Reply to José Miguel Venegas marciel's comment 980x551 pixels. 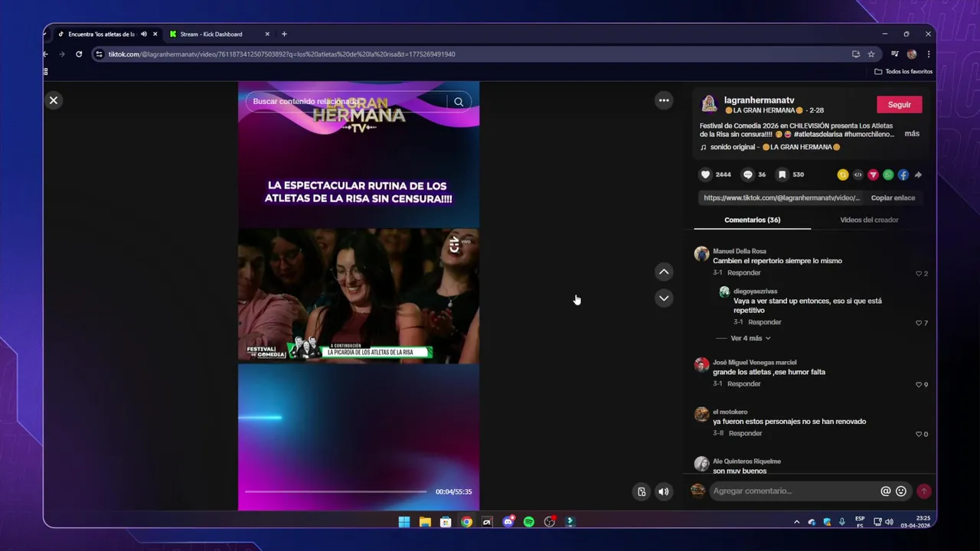[743, 384]
